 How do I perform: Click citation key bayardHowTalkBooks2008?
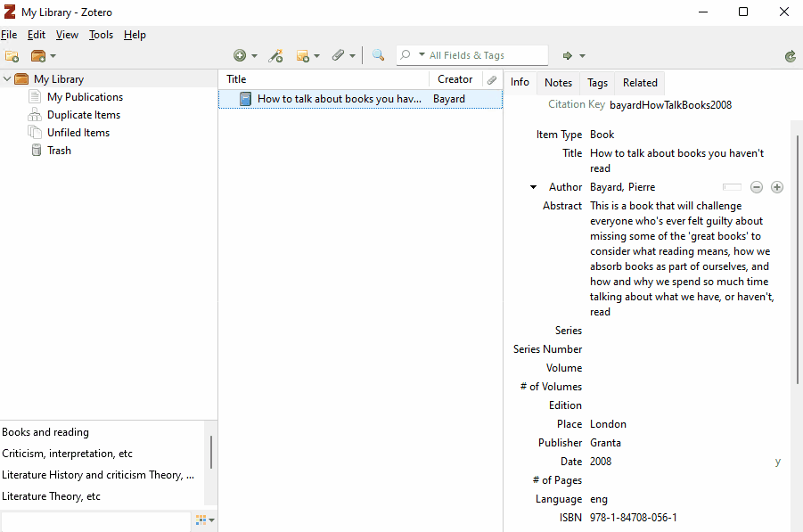click(670, 105)
